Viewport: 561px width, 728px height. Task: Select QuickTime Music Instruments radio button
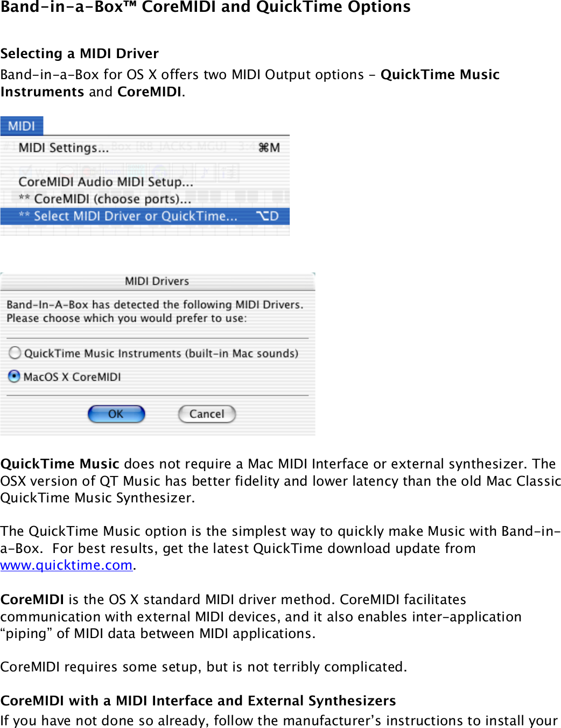(15, 353)
